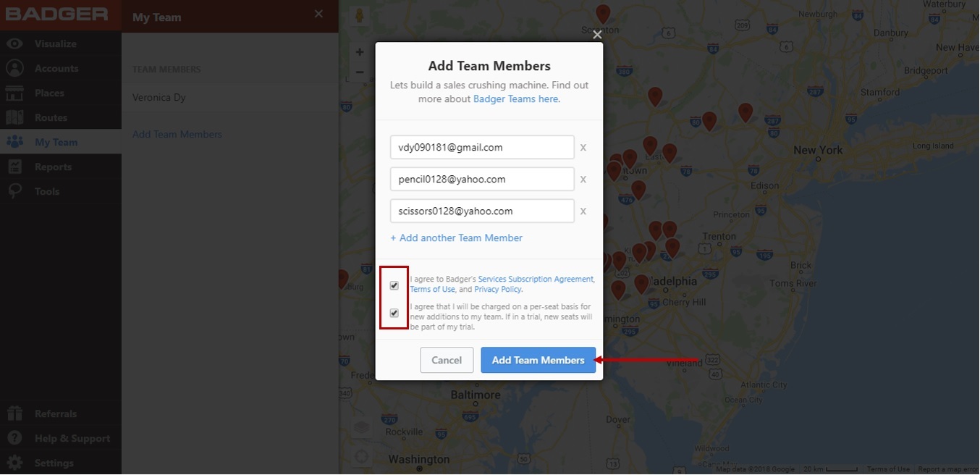Click the pencil0128@yahoo.com email field

(482, 179)
